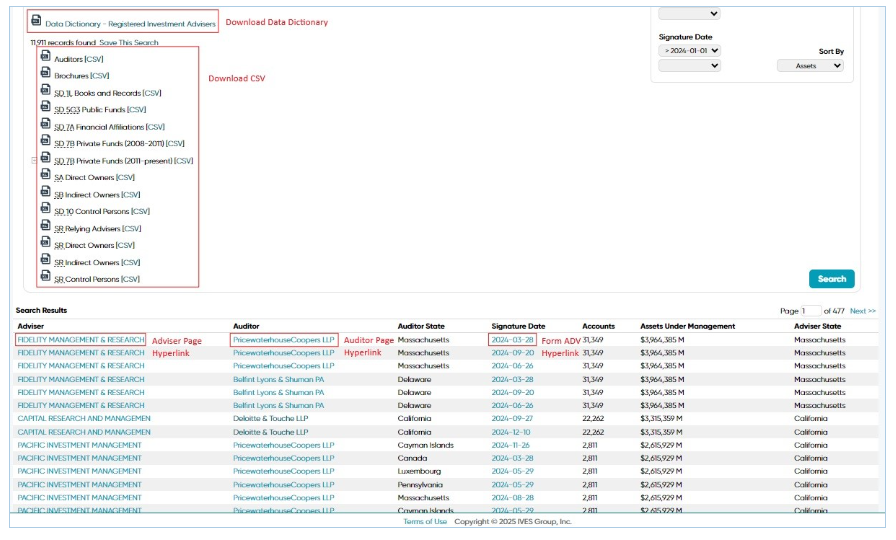Click the SD 5G3 Public Funds CSV icon

point(46,106)
